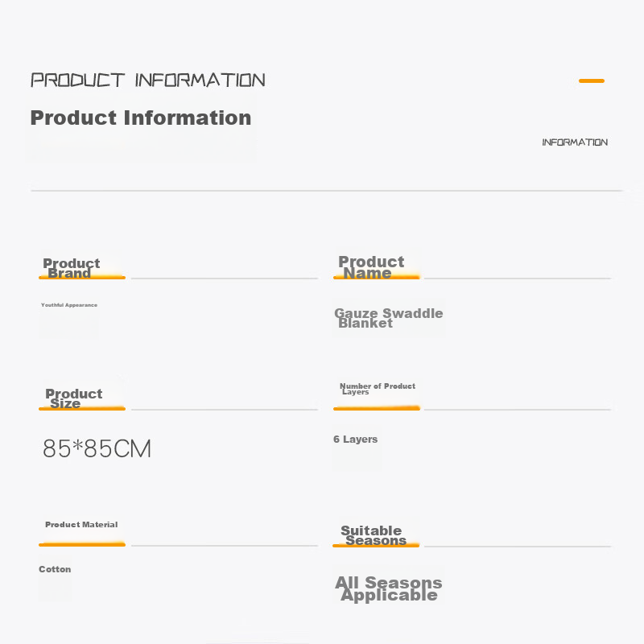Viewport: 644px width, 644px height.
Task: Select the All Seasons Applicable text
Action: click(x=389, y=588)
